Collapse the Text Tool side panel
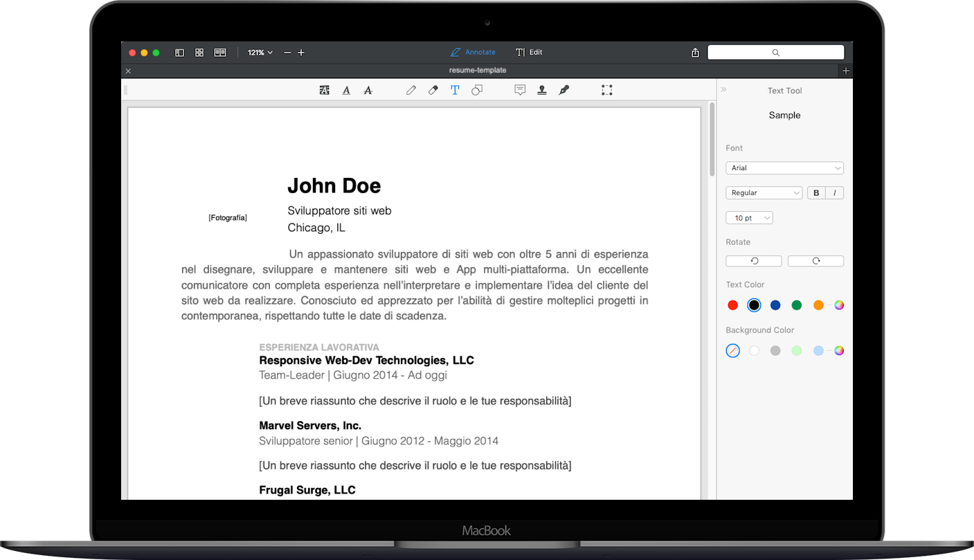The image size is (974, 560). tap(724, 90)
